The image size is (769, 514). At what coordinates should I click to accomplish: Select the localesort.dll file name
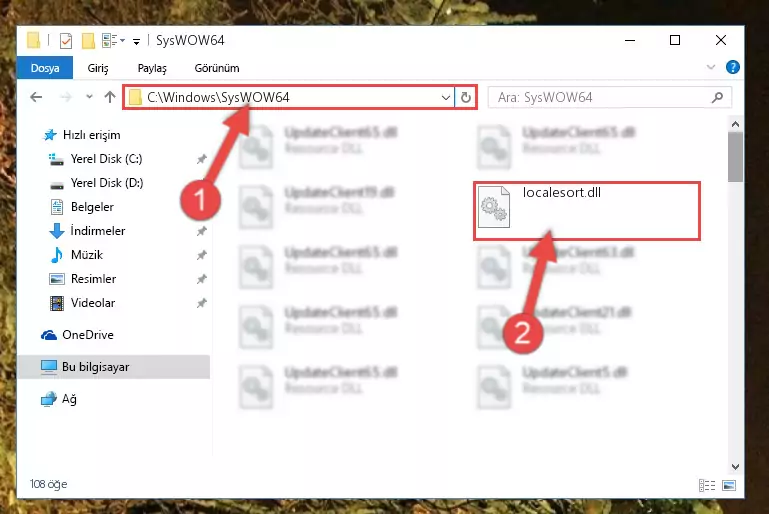coord(562,192)
